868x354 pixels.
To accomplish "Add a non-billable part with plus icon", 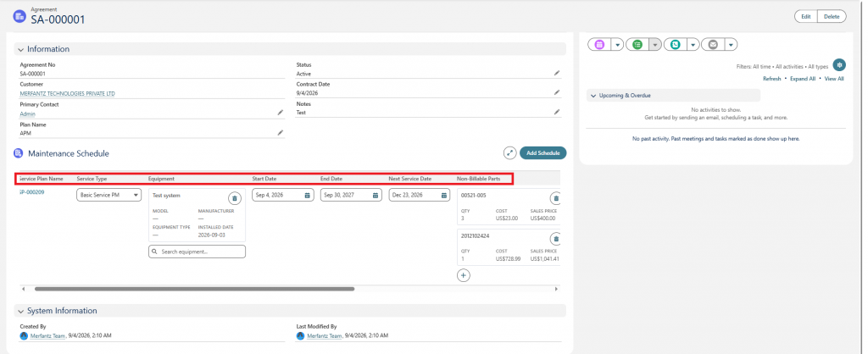I will click(464, 275).
